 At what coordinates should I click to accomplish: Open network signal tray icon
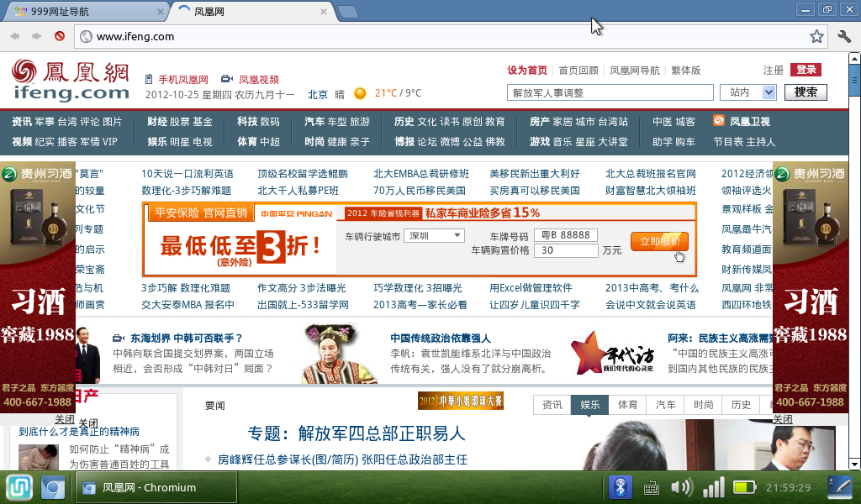(714, 487)
